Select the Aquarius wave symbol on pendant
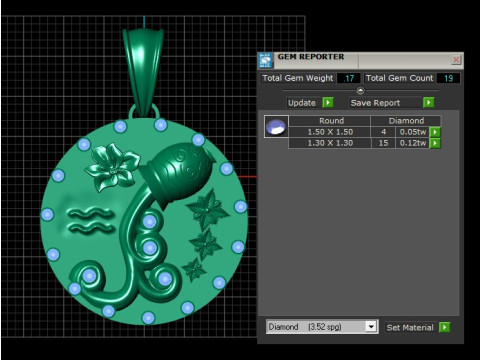This screenshot has height=360, width=480. click(91, 220)
